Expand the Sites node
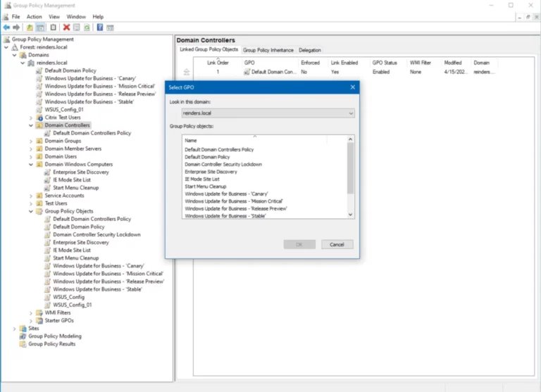 (15, 329)
